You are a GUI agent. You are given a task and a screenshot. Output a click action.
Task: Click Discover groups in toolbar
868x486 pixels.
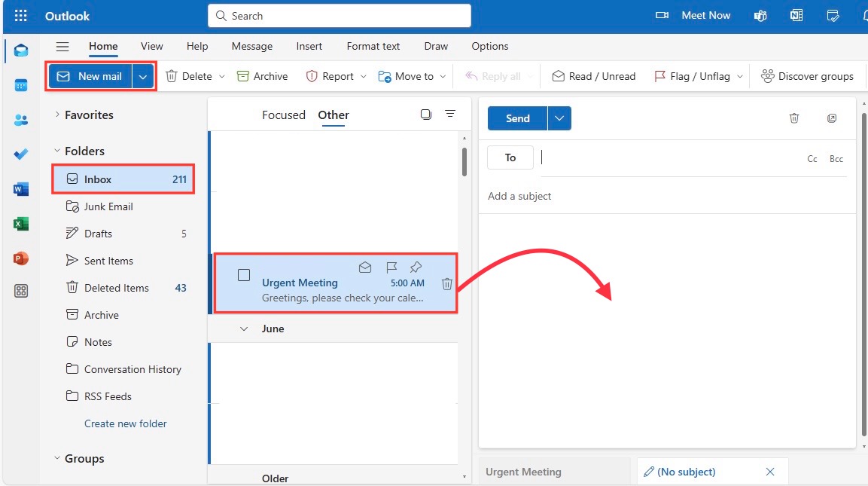click(807, 76)
